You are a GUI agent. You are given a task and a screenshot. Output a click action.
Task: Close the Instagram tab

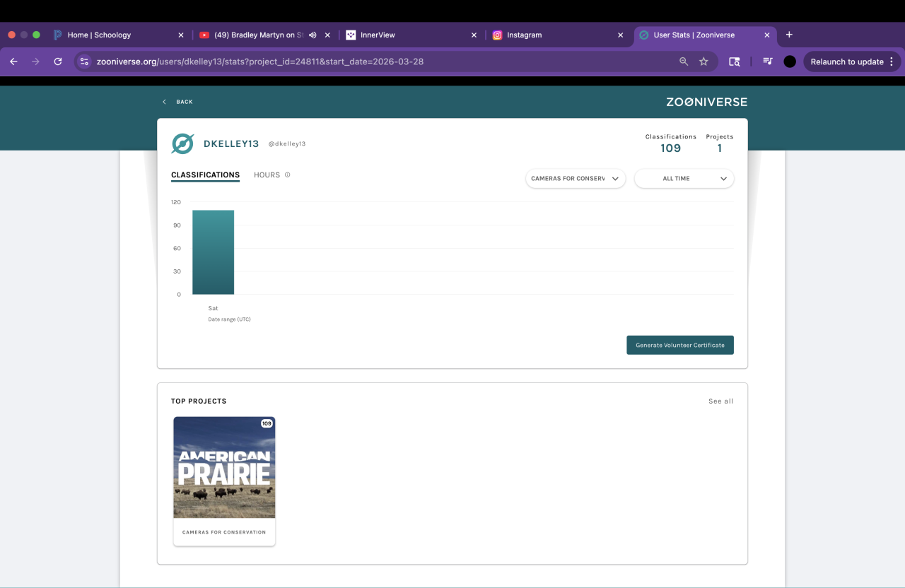[621, 35]
